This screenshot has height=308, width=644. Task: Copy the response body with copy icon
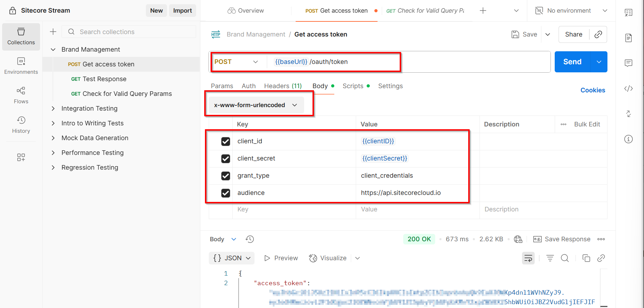click(586, 258)
